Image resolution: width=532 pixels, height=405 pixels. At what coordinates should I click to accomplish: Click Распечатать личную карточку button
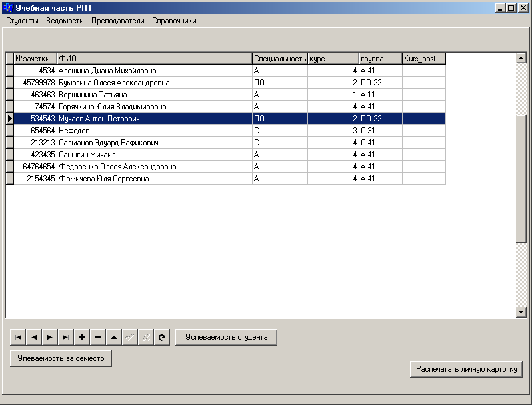pos(466,369)
